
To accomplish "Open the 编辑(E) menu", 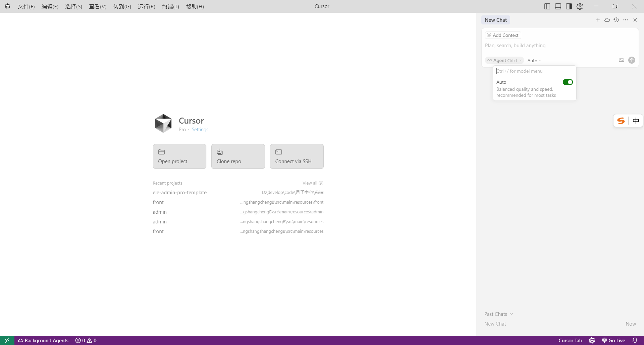I will [x=50, y=6].
